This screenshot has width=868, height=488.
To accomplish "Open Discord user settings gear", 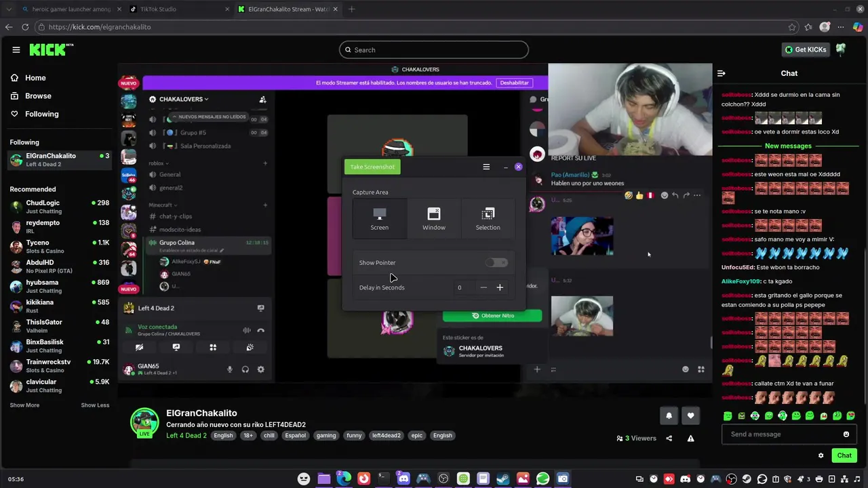I will coord(260,369).
